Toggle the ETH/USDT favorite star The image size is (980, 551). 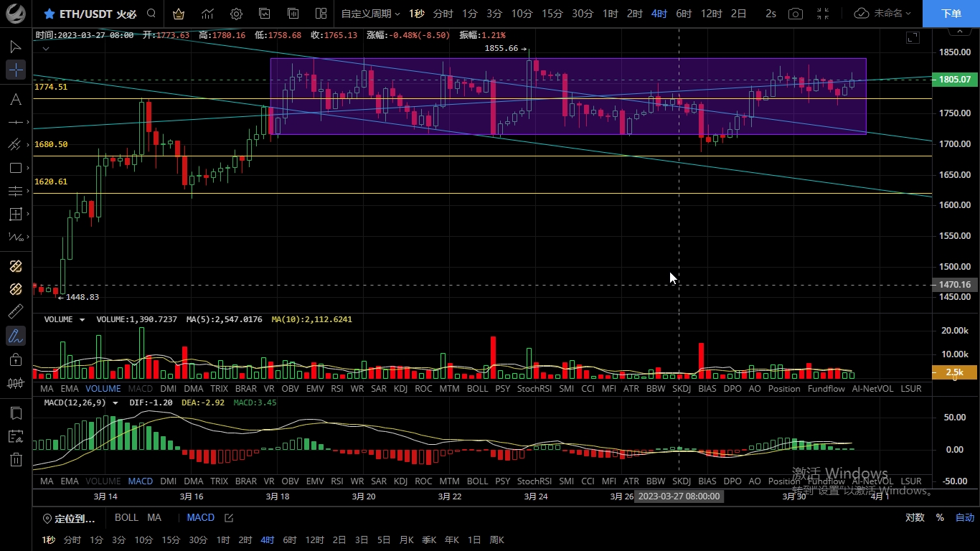49,14
